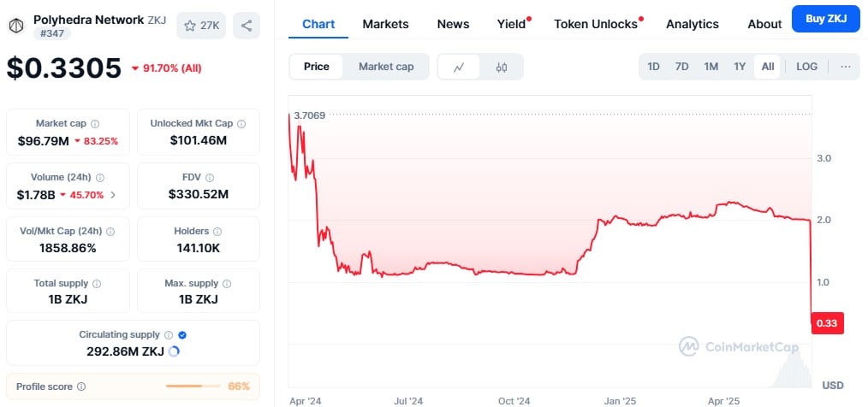Show info icon next to Profile score
This screenshot has width=868, height=407.
pyautogui.click(x=81, y=386)
